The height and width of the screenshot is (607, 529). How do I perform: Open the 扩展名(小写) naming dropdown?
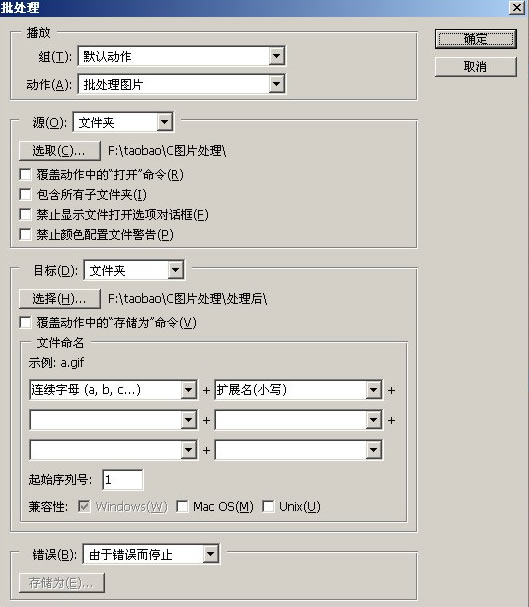click(299, 389)
